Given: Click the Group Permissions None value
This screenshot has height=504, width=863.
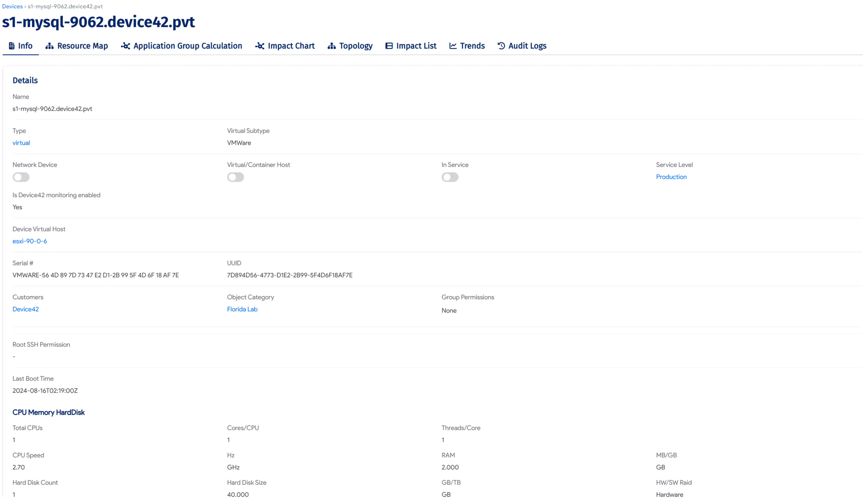Looking at the screenshot, I should coord(449,310).
